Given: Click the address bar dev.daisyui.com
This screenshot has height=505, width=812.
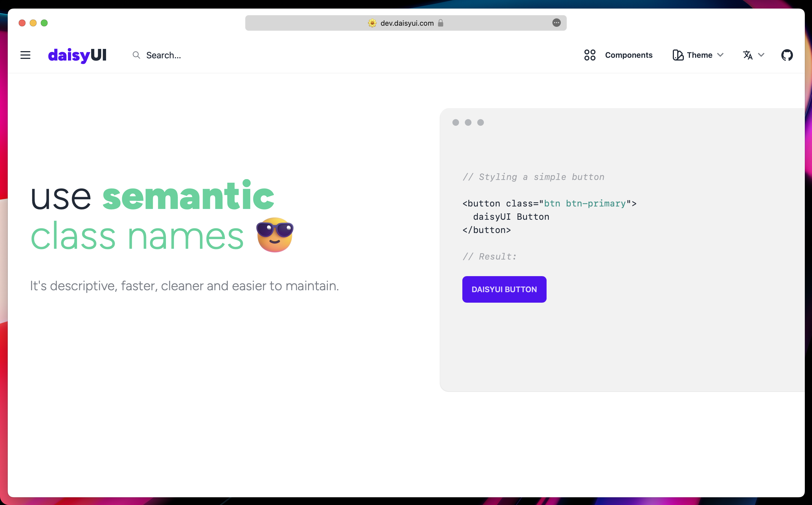Looking at the screenshot, I should 405,23.
